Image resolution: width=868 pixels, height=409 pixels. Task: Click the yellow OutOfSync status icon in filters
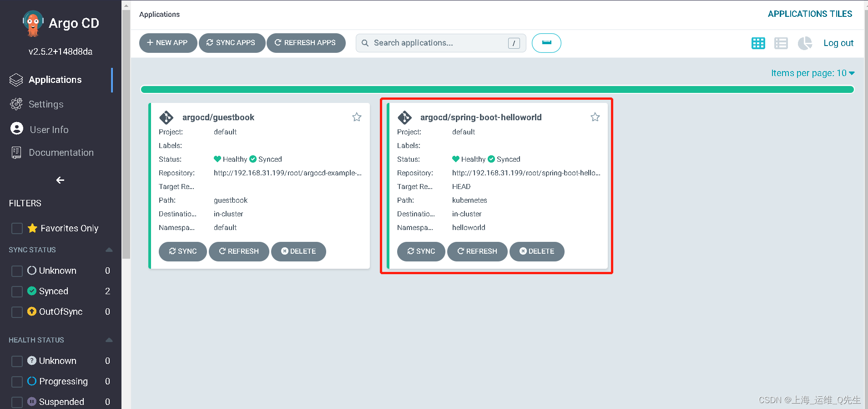coord(32,311)
